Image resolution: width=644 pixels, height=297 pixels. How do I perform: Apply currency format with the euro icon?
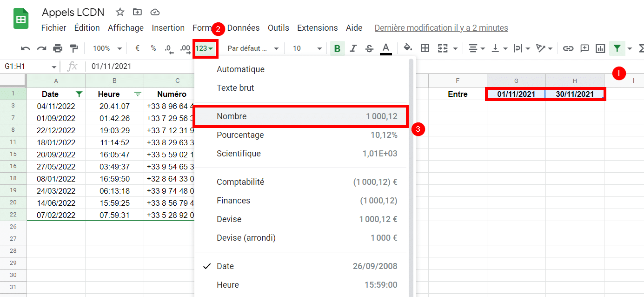[x=137, y=48]
